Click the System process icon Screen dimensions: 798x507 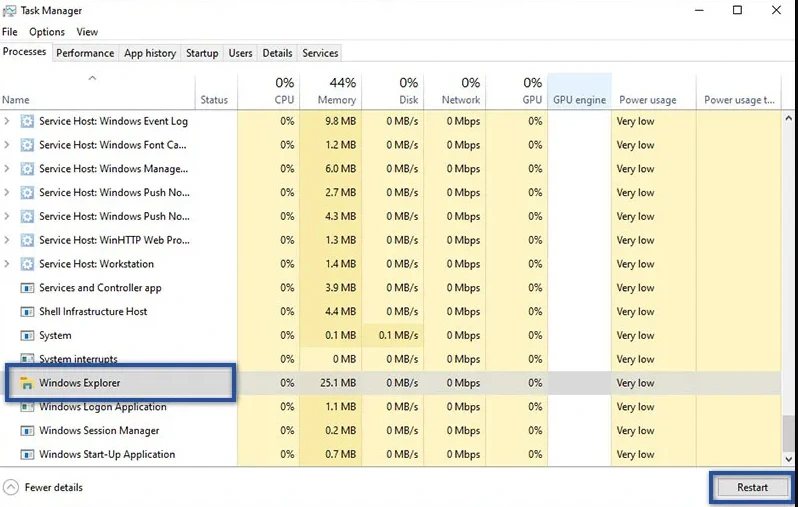pos(27,335)
